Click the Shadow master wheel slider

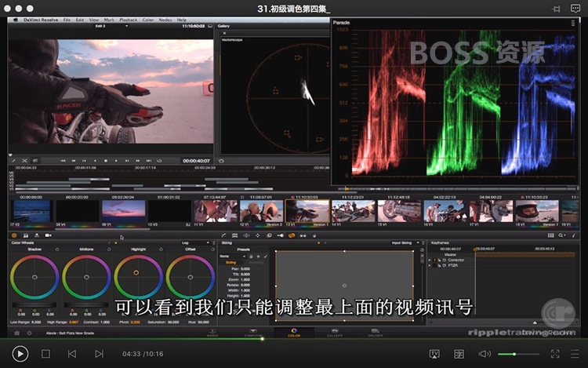(34, 305)
